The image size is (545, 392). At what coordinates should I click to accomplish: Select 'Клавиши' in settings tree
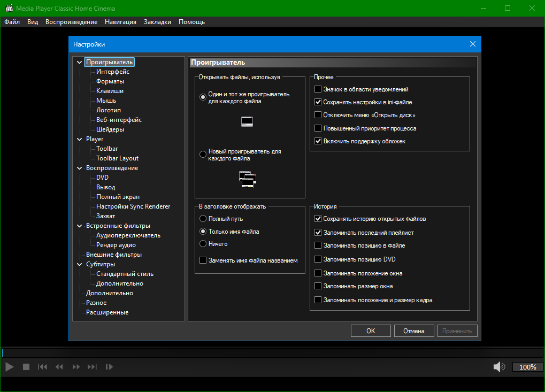(110, 91)
